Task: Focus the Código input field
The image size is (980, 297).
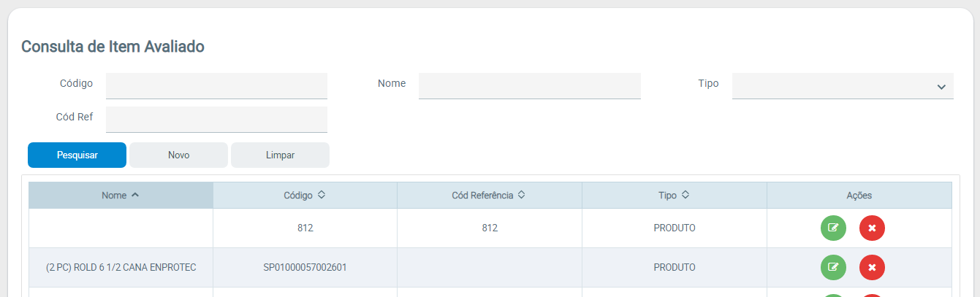Action: [216, 86]
